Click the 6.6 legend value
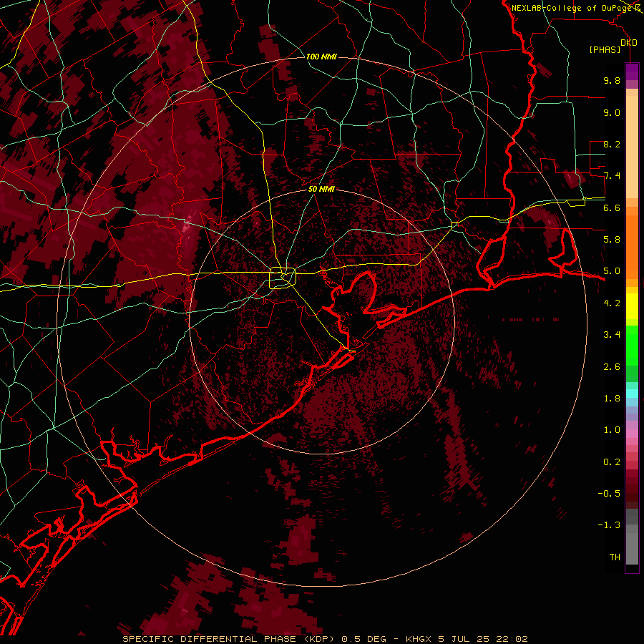Image resolution: width=644 pixels, height=644 pixels. (612, 208)
